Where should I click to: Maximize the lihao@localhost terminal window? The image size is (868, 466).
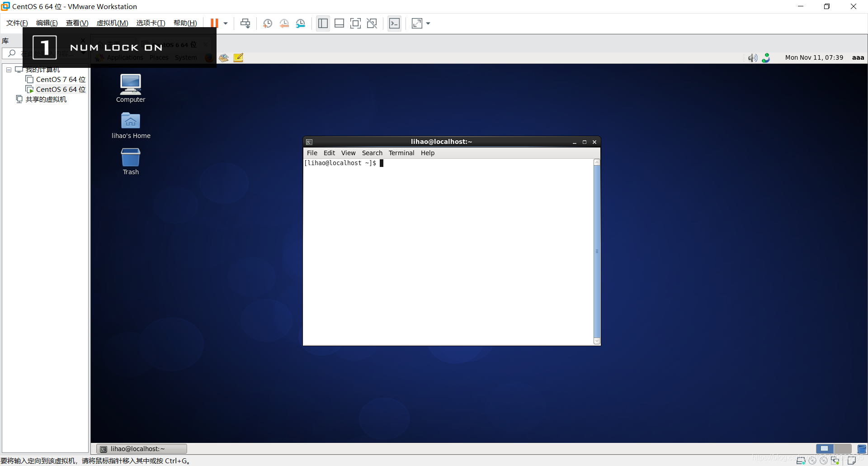[x=585, y=142]
